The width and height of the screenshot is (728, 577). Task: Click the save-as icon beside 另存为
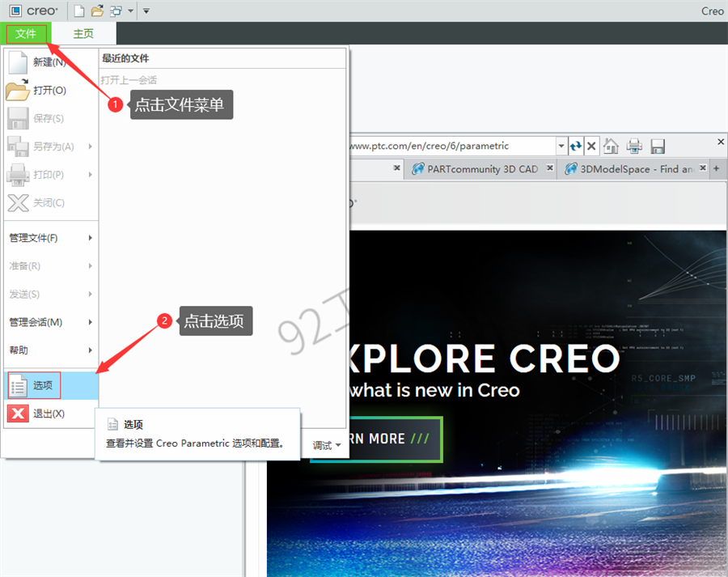pos(18,146)
